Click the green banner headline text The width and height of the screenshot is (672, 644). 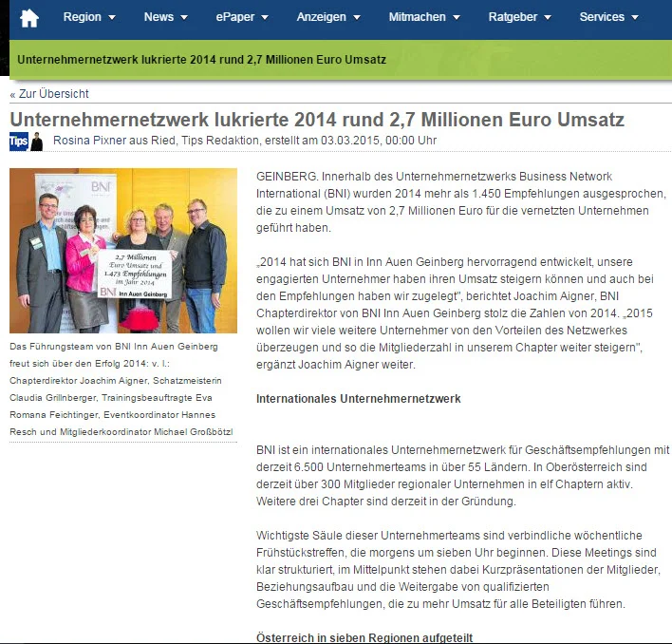[x=201, y=60]
